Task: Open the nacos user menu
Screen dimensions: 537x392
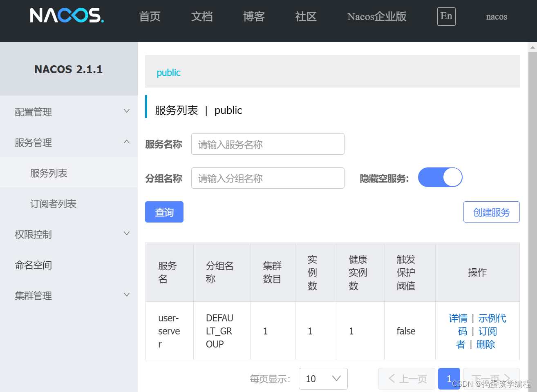Action: click(497, 17)
